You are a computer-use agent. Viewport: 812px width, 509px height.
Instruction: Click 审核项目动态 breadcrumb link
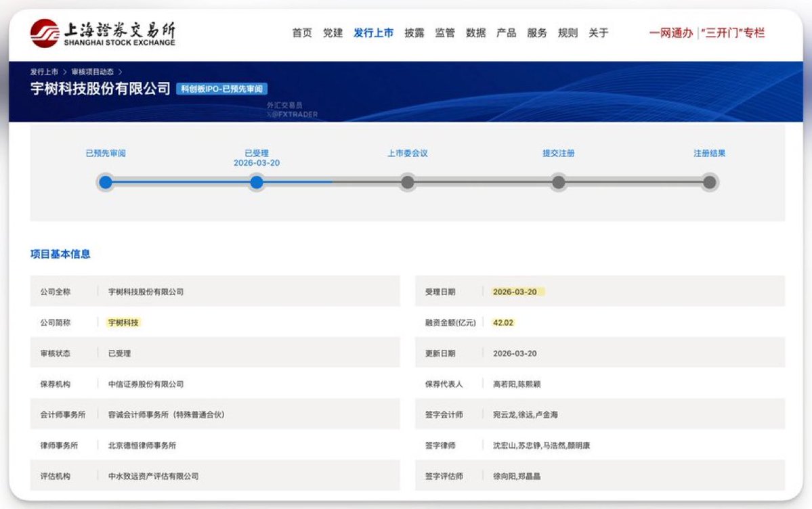[92, 72]
